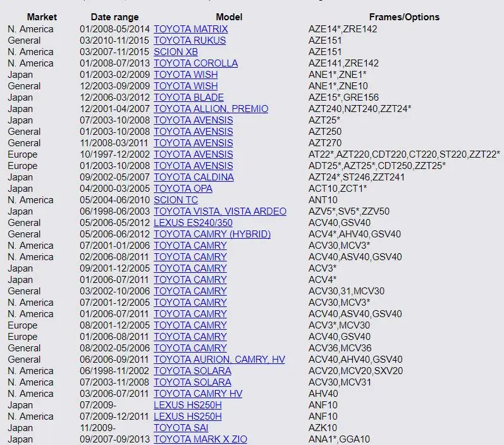Open LEXUS HS250H link dated 07/2009-12/2011
504x445 pixels.
(188, 417)
